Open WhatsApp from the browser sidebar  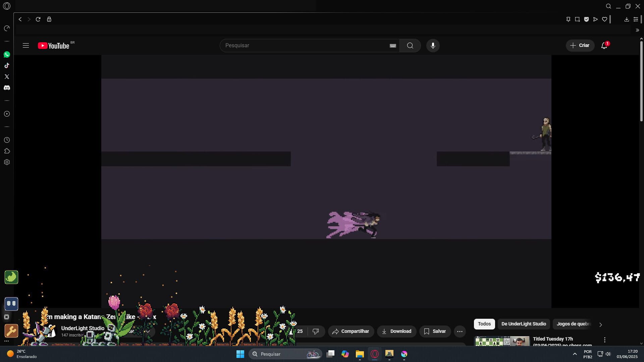[x=7, y=54]
